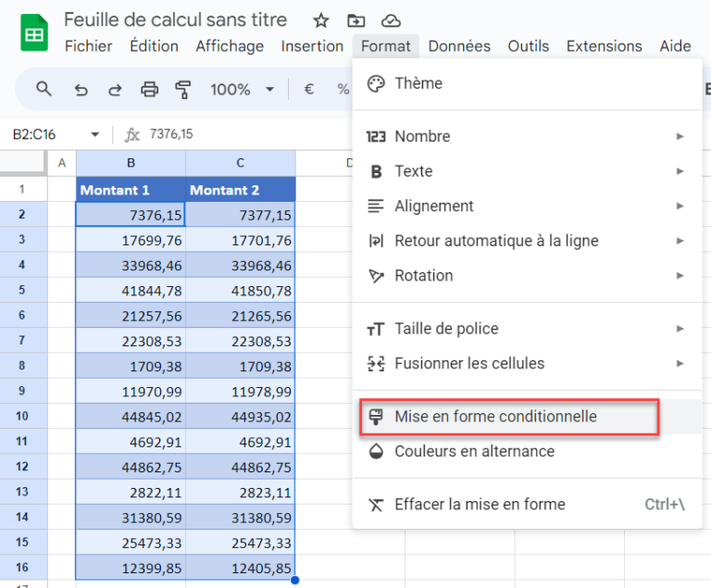The image size is (711, 588).
Task: Open the Insertion menu
Action: pos(312,46)
